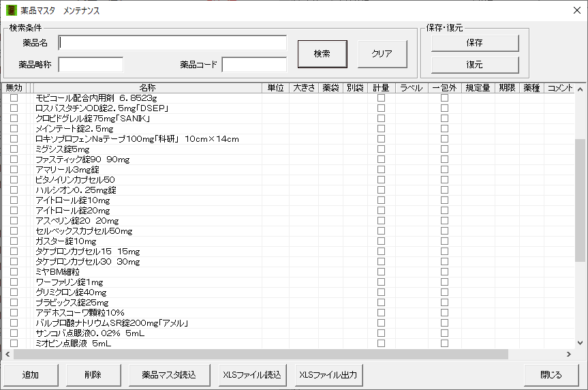Tick 無効 checkbox for メインテート錠2.5mg
This screenshot has width=588, height=390.
(14, 128)
